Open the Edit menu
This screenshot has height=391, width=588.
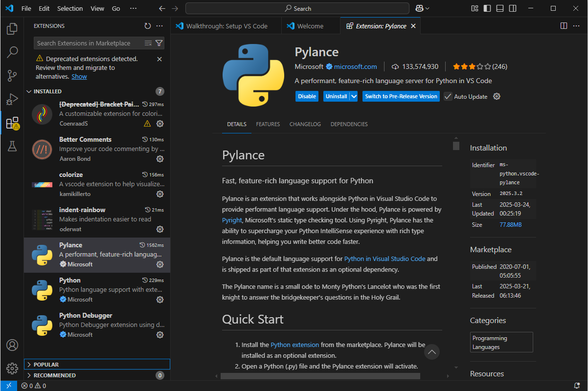coord(44,8)
